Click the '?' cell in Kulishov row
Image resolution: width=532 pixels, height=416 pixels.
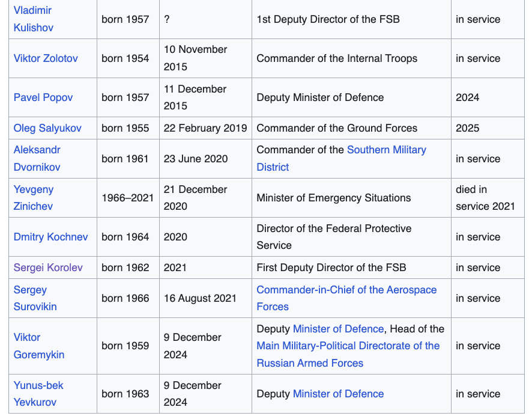205,19
